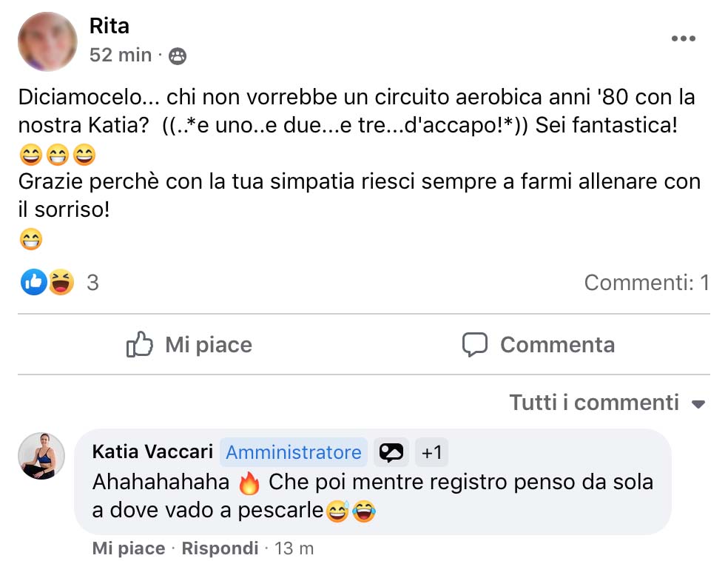
Task: Open the post options three-dot menu
Action: 682,39
